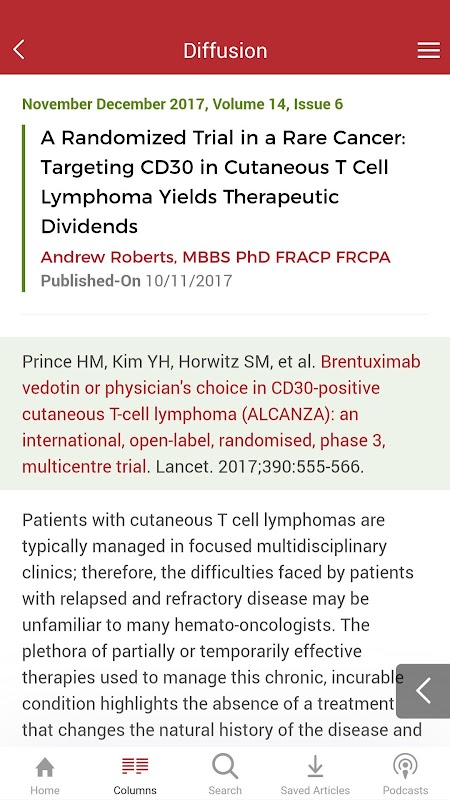Switch to the Home tab label

click(45, 790)
